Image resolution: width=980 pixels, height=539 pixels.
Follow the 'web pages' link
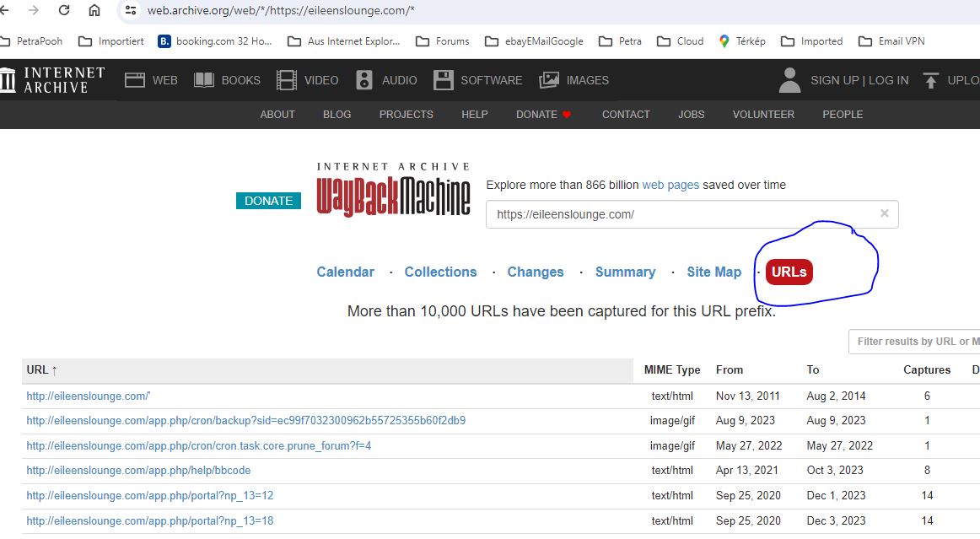click(670, 185)
